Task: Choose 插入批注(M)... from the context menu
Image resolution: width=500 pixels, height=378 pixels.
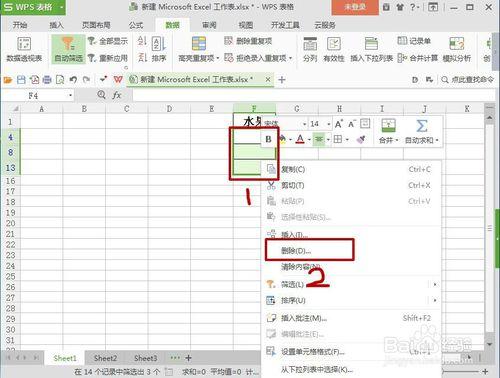Action: (x=352, y=318)
